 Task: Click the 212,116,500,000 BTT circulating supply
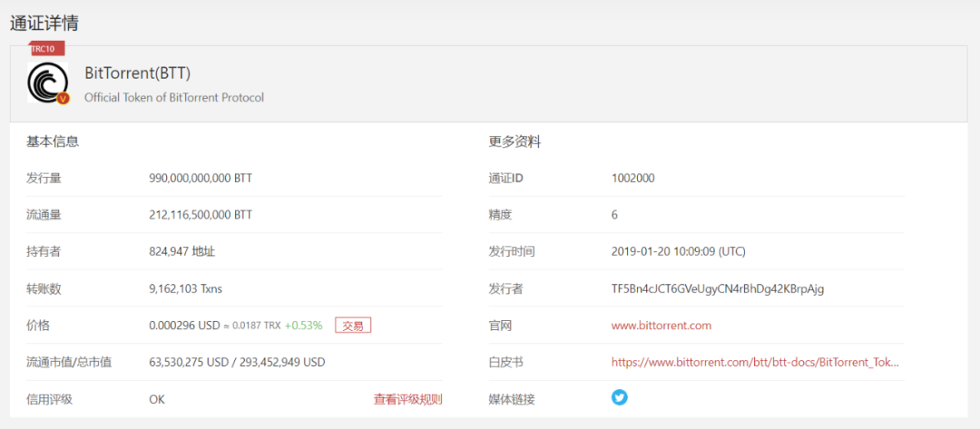point(201,215)
